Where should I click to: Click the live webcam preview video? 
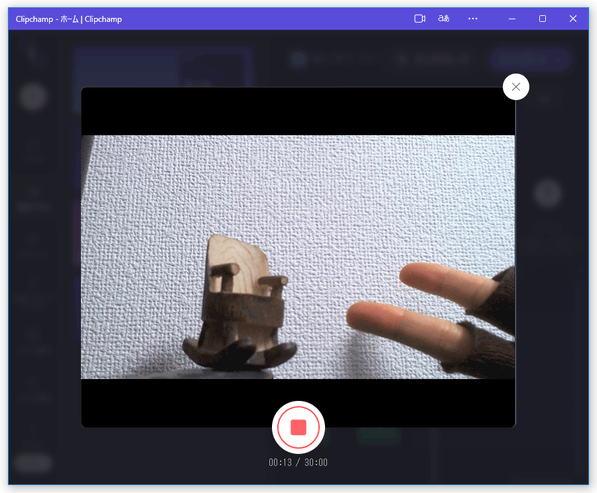[x=298, y=257]
